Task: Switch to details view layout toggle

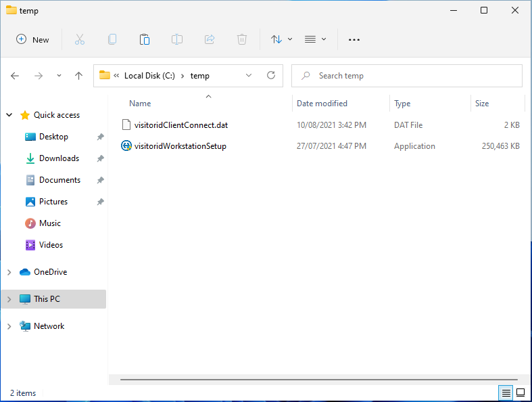Action: (x=505, y=393)
